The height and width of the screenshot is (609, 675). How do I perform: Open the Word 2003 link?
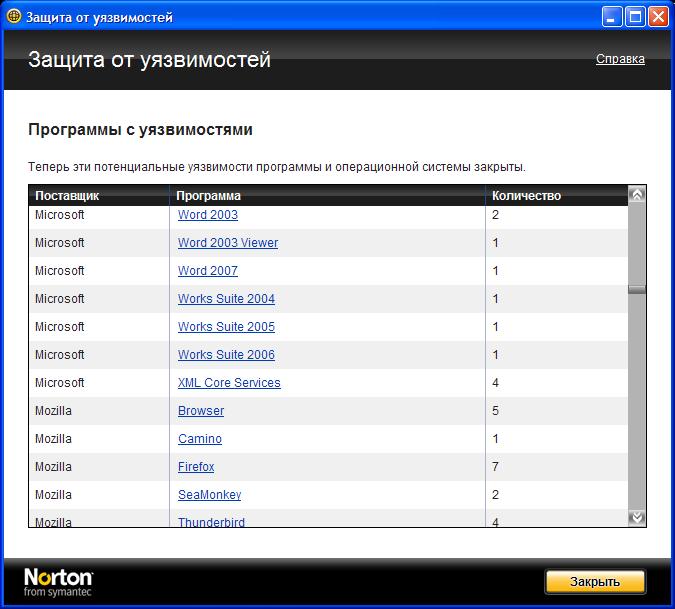[x=208, y=215]
